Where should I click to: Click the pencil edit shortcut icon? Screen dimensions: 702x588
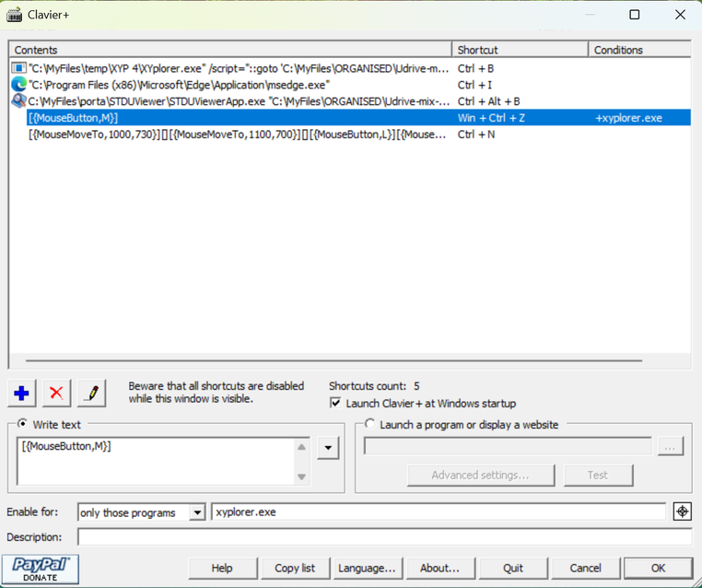[x=90, y=394]
